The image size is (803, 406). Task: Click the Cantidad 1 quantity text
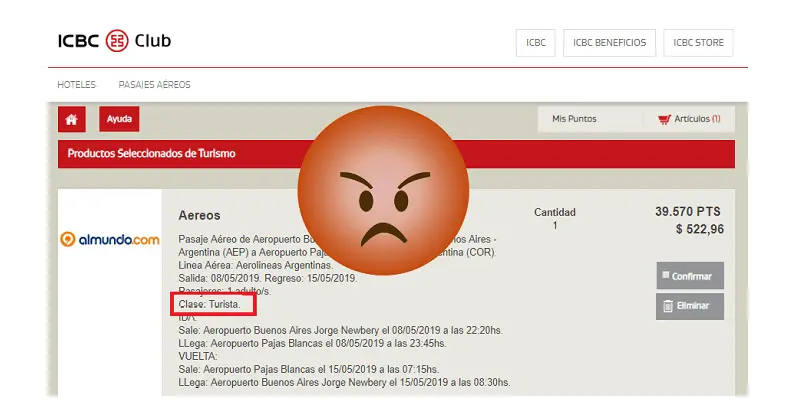[555, 219]
